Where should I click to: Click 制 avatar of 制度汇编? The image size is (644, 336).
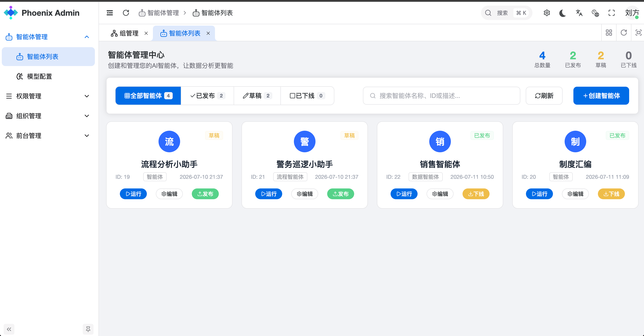[x=575, y=141]
